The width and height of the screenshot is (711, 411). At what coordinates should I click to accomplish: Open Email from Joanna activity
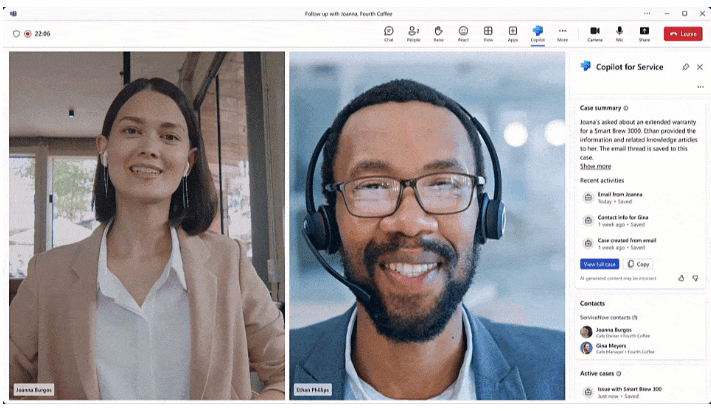620,197
